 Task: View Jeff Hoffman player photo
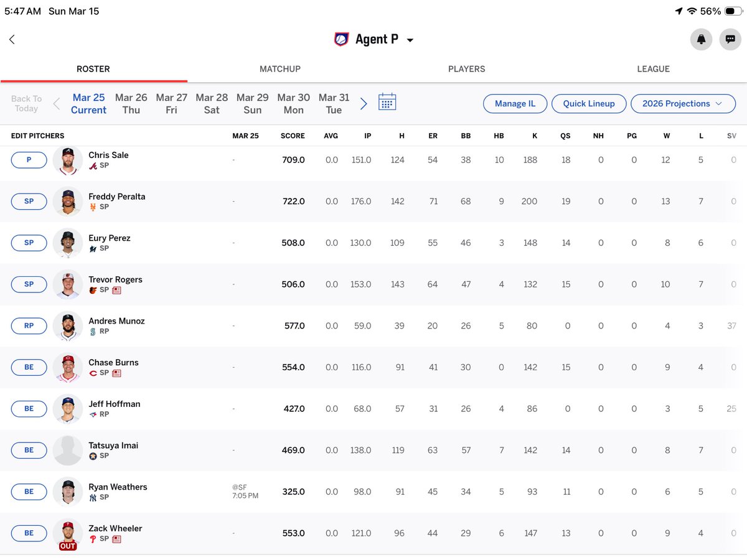[x=68, y=409]
